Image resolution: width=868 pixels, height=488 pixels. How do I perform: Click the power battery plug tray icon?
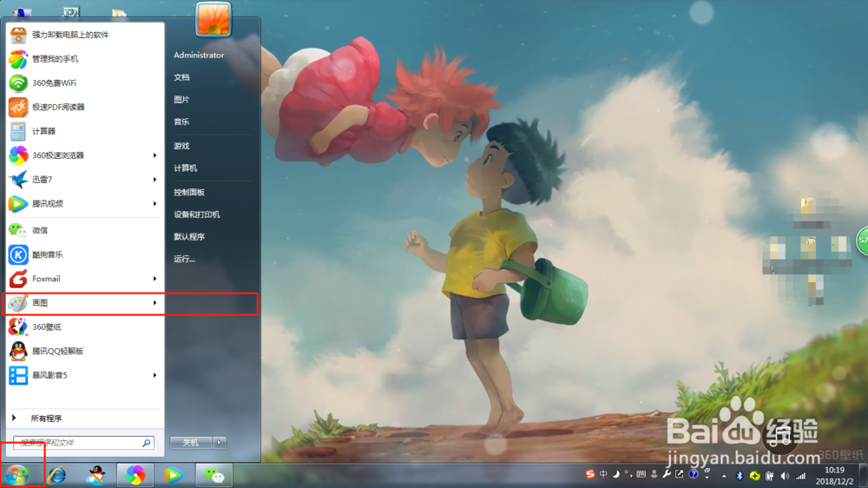coord(769,476)
